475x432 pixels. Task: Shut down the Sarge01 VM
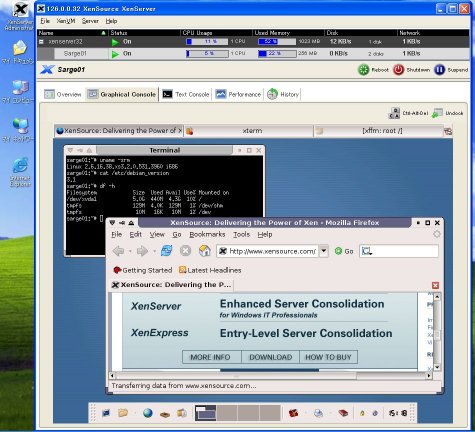click(411, 70)
